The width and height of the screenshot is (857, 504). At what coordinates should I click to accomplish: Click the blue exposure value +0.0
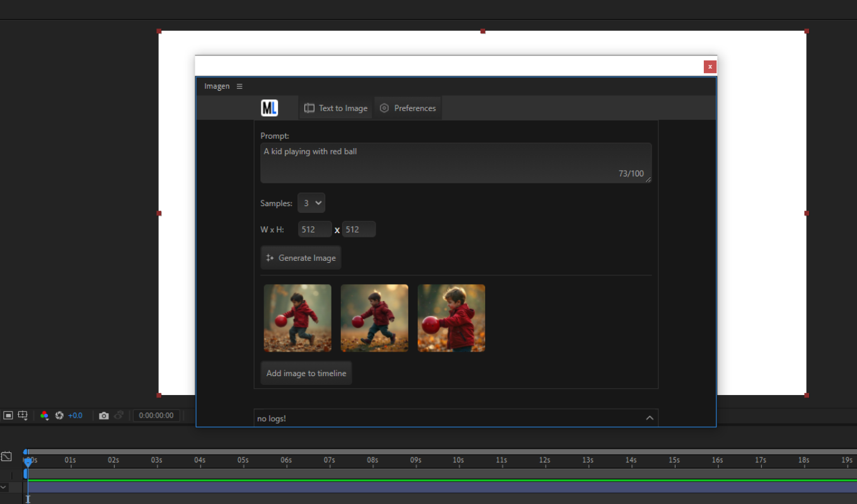tap(75, 416)
